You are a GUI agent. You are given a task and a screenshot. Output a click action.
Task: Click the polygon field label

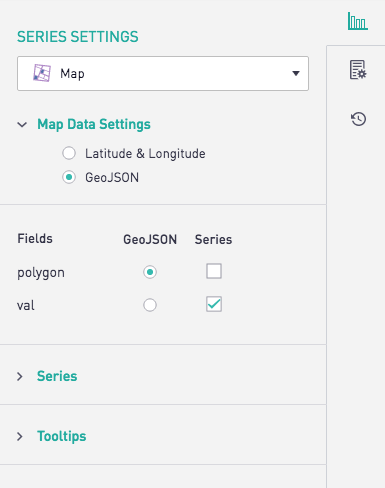point(41,273)
